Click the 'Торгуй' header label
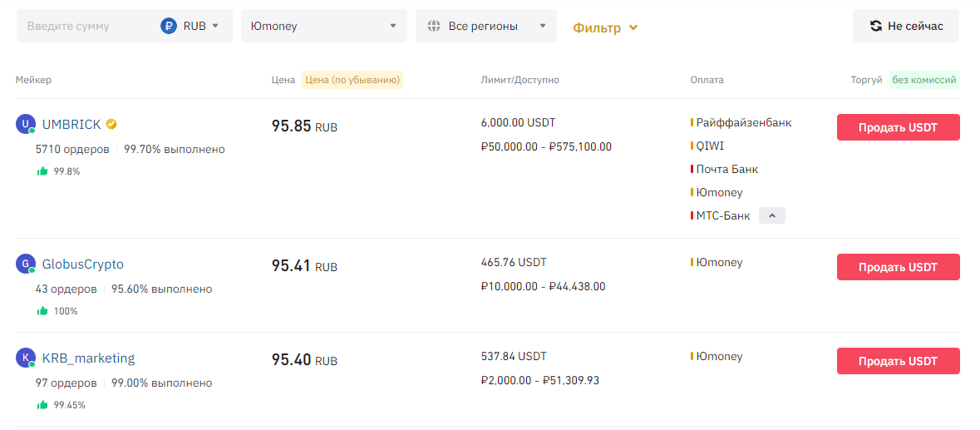Screen dimensions: 980x430 (866, 80)
